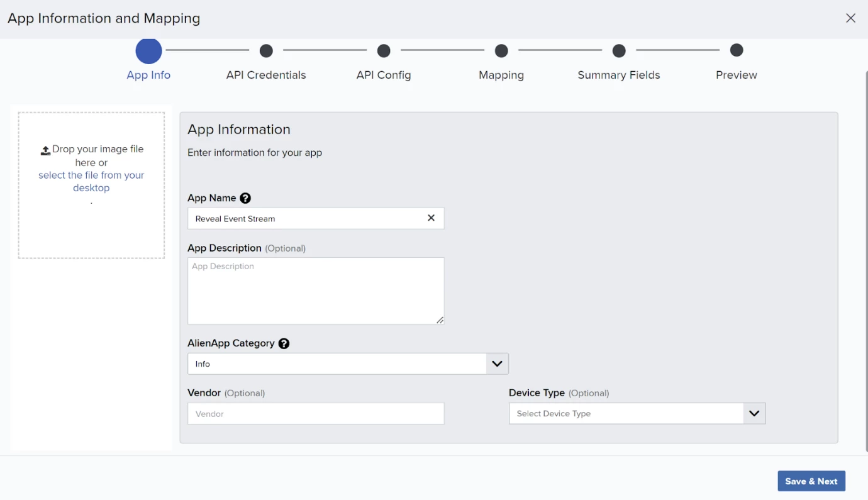This screenshot has height=500, width=868.
Task: Close the App Information and Mapping dialog
Action: 850,18
